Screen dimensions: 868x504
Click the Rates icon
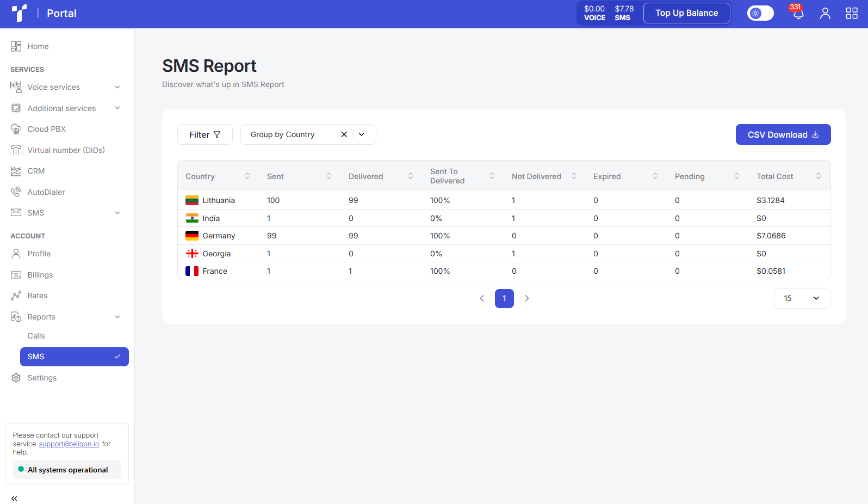[x=16, y=296]
